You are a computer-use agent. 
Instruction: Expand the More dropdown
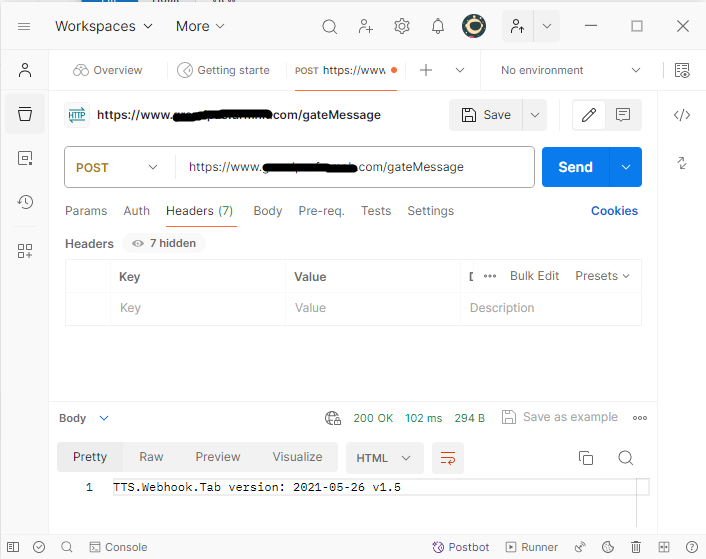pyautogui.click(x=200, y=26)
